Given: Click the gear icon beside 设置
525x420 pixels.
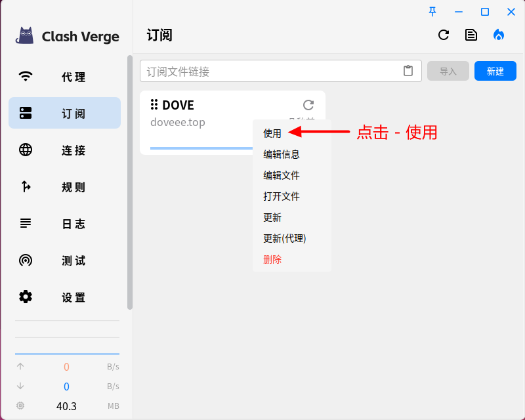Looking at the screenshot, I should (26, 297).
